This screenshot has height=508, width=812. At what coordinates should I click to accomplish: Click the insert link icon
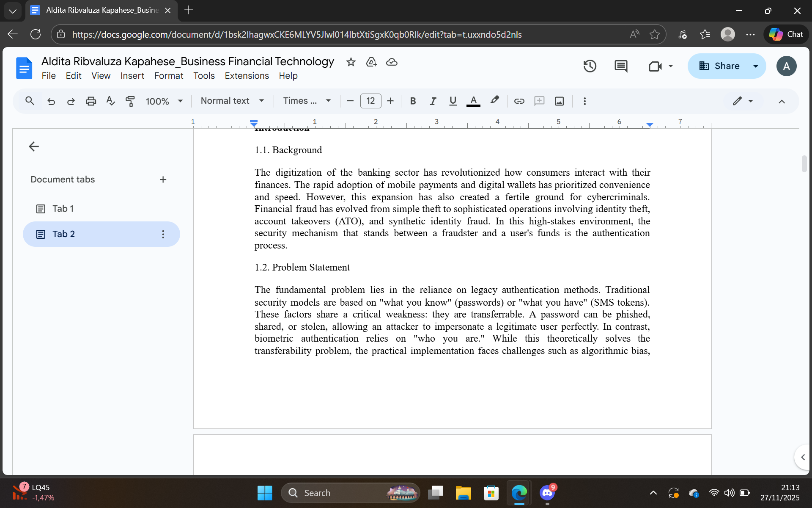click(519, 101)
